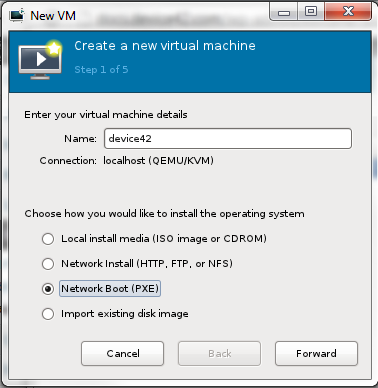Screen dimensions: 378x388
Task: Click the 'Step 1 of 5' text
Action: pyautogui.click(x=101, y=70)
